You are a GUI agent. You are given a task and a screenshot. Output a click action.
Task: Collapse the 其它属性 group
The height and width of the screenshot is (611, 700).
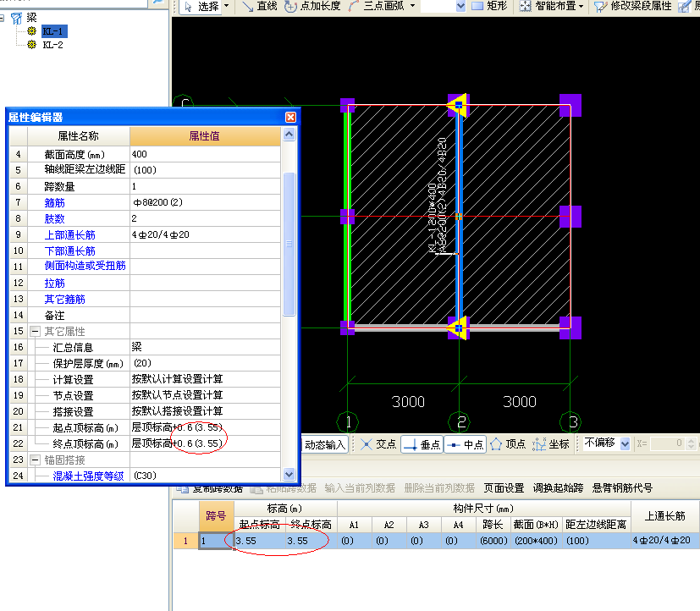click(35, 331)
